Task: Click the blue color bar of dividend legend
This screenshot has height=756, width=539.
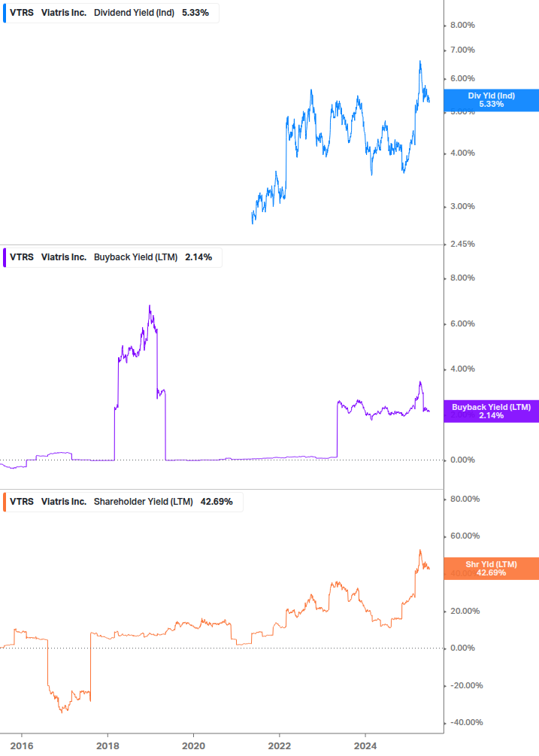Action: pyautogui.click(x=5, y=13)
